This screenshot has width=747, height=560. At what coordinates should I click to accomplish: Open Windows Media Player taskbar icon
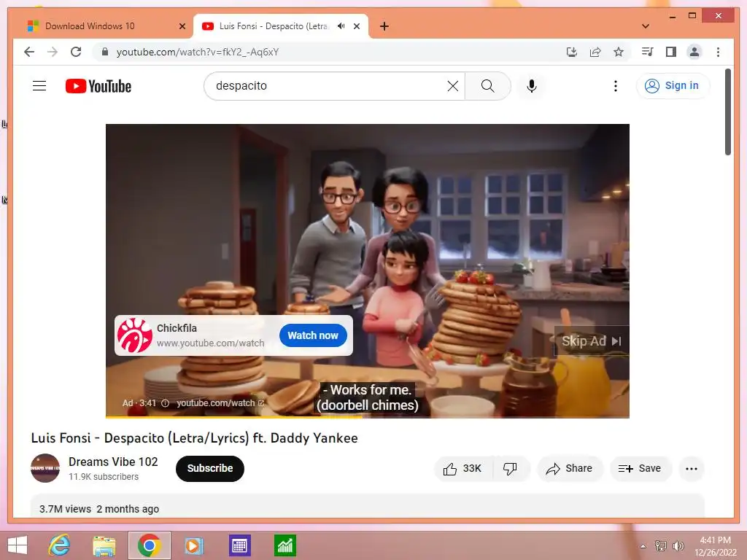point(193,545)
